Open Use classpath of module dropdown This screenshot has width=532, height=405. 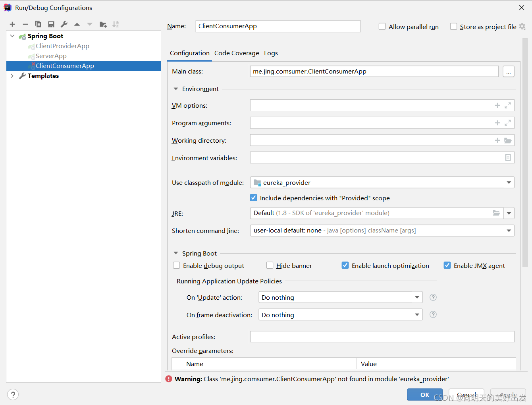point(509,182)
